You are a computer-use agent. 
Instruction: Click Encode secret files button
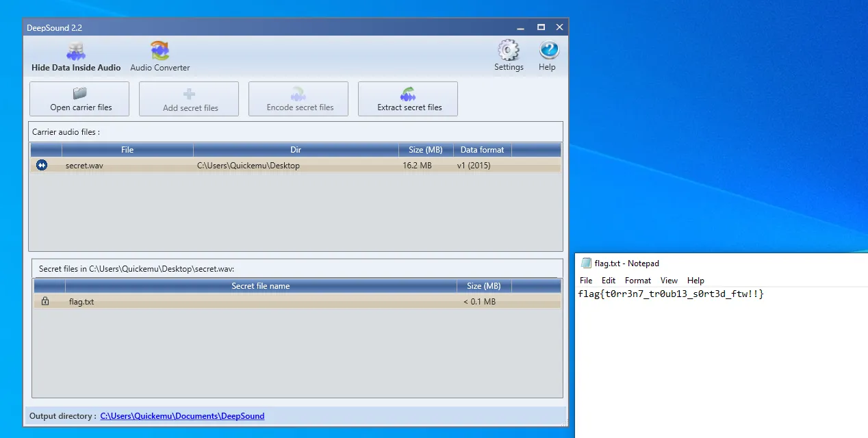298,99
